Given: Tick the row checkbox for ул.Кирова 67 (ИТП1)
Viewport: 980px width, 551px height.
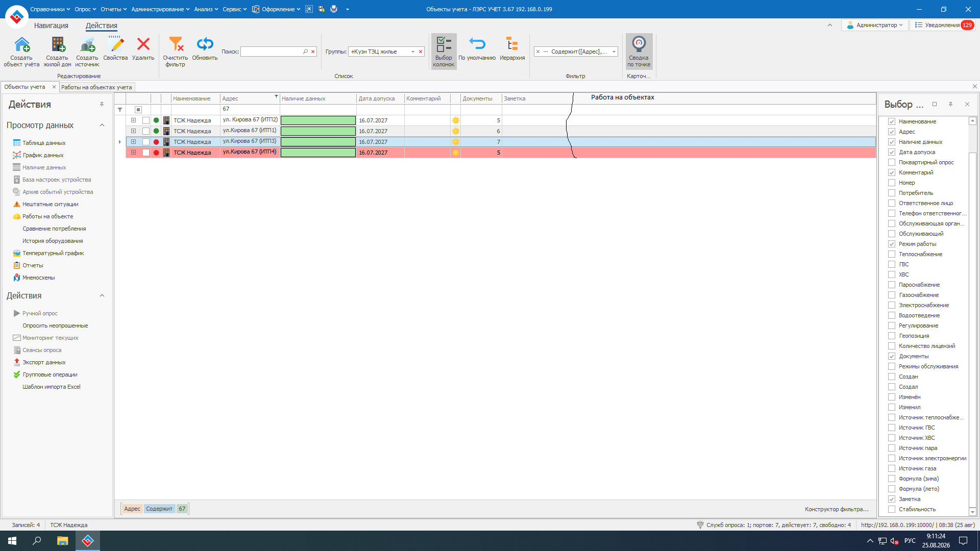Looking at the screenshot, I should point(146,131).
